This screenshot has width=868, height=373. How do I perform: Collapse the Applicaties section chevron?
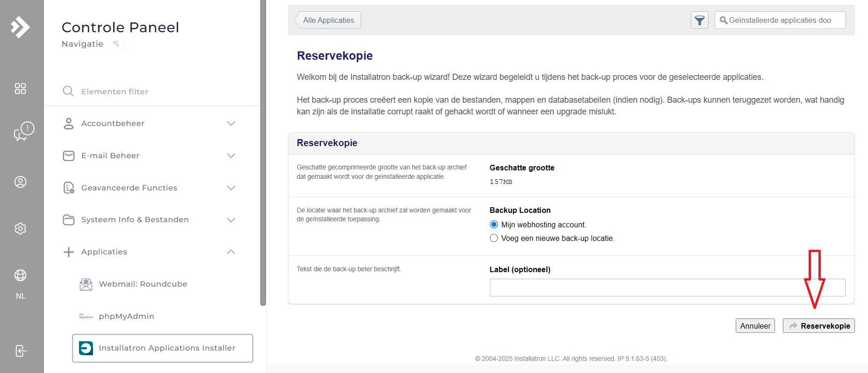coord(231,252)
